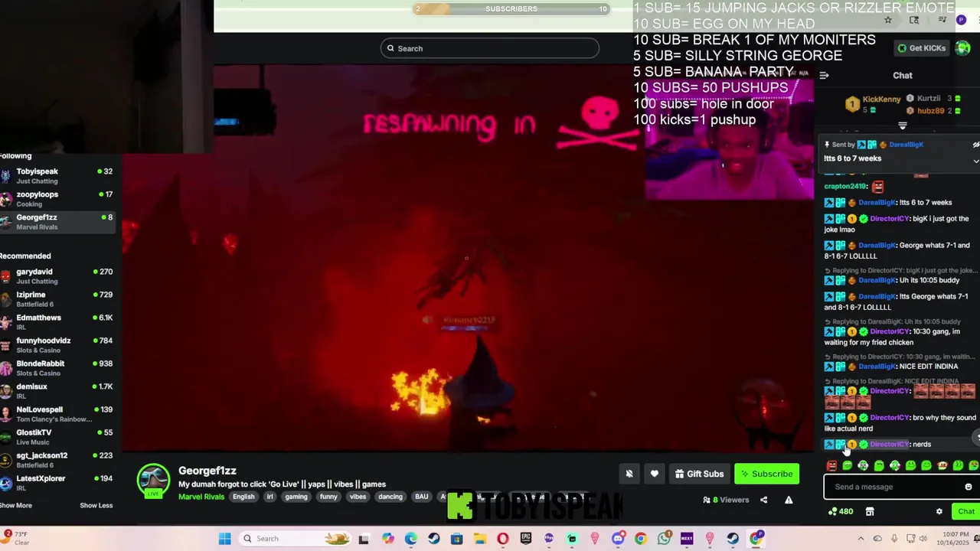Open the Windows Start menu

[224, 539]
